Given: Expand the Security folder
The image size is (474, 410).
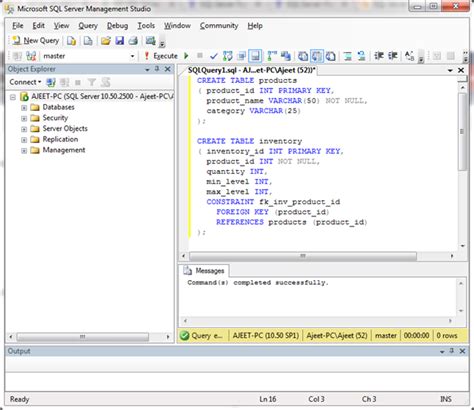Looking at the screenshot, I should [x=24, y=118].
